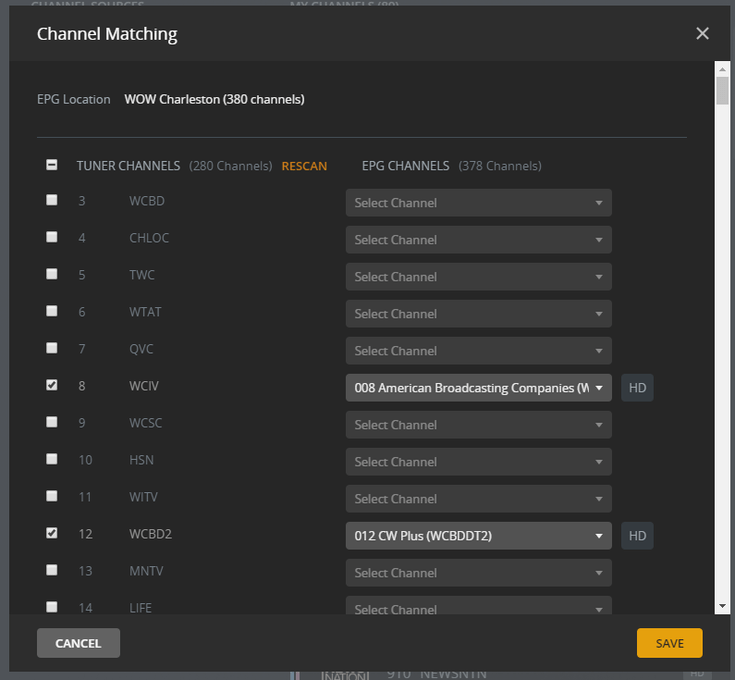Viewport: 735px width, 680px height.
Task: Check the box for channel 13 MNTV
Action: [x=52, y=570]
